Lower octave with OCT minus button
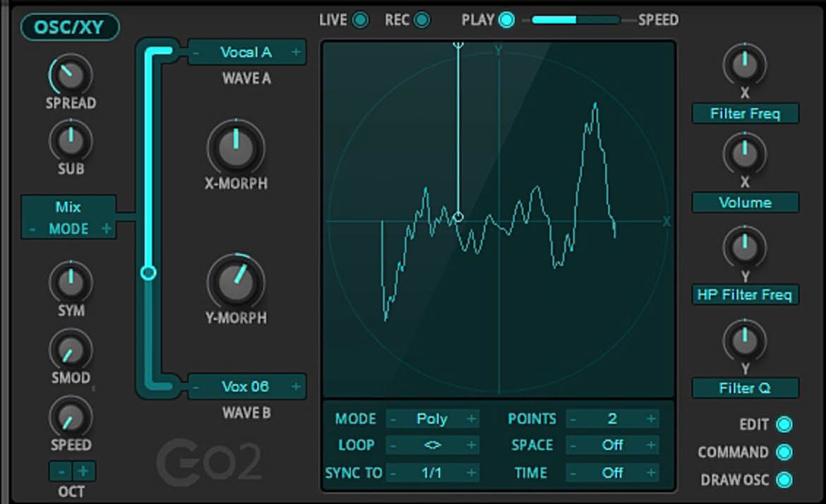 (61, 471)
